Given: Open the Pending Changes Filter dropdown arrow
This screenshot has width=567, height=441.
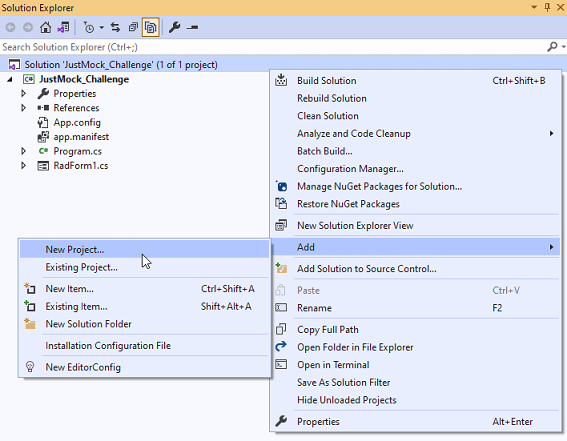Looking at the screenshot, I should [102, 27].
